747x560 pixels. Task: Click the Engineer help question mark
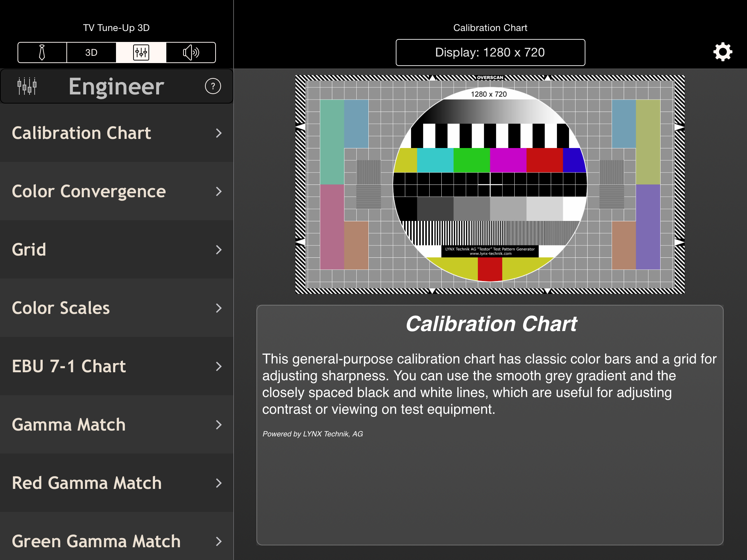(213, 86)
